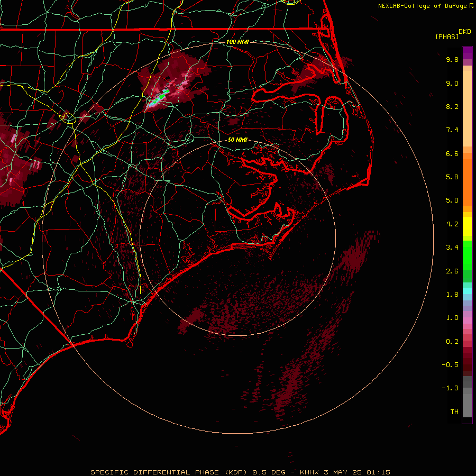Image resolution: width=476 pixels, height=476 pixels.
Task: Click the 4.2 scale value
Action: point(452,224)
